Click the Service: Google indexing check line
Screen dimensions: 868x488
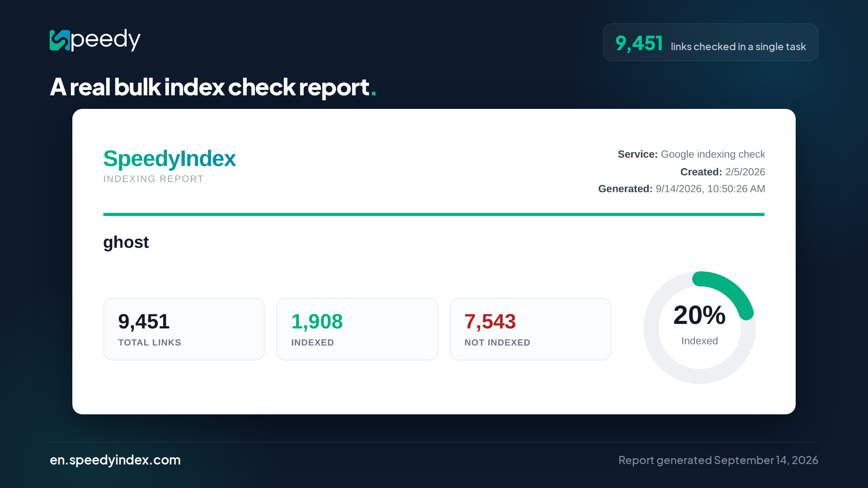click(691, 155)
